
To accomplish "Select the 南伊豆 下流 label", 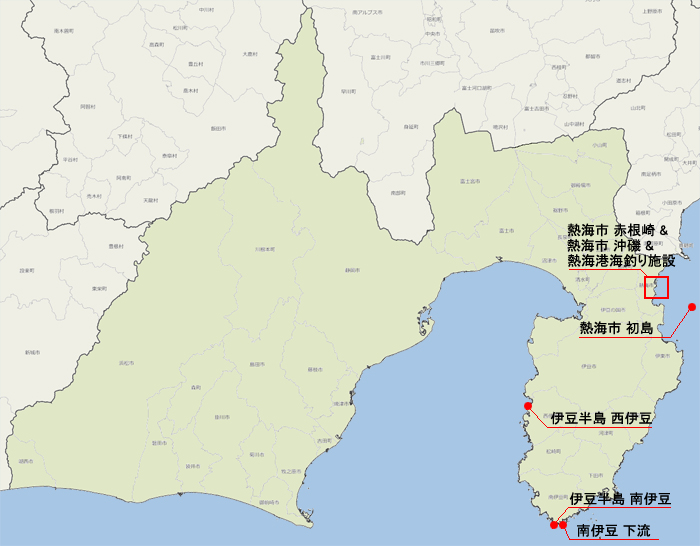I will pos(613,530).
